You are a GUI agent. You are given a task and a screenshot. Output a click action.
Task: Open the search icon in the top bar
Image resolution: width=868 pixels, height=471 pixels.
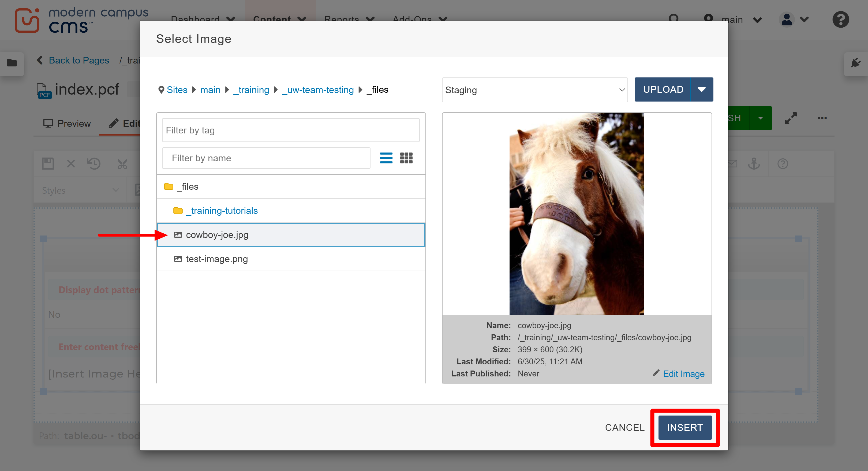point(674,19)
